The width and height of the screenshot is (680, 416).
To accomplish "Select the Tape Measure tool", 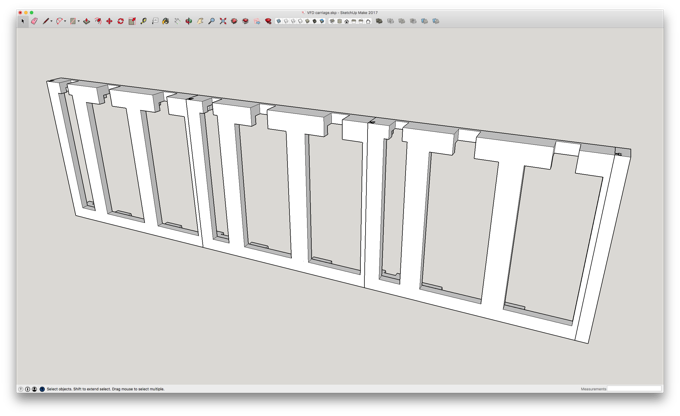I will coord(144,21).
